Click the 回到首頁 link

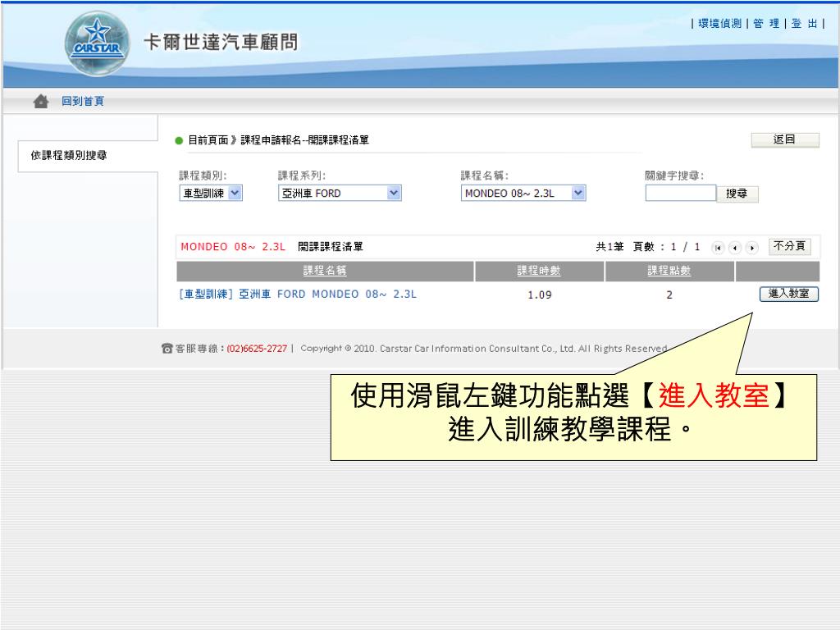[83, 101]
